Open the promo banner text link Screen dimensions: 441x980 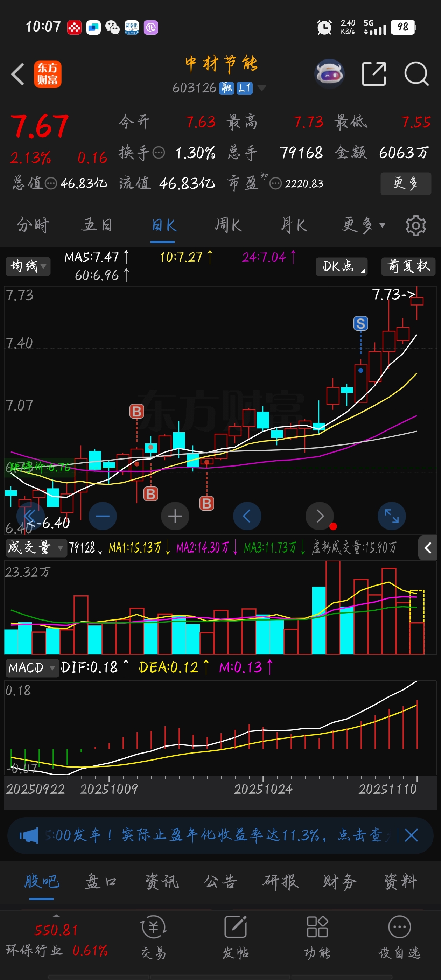(x=219, y=835)
